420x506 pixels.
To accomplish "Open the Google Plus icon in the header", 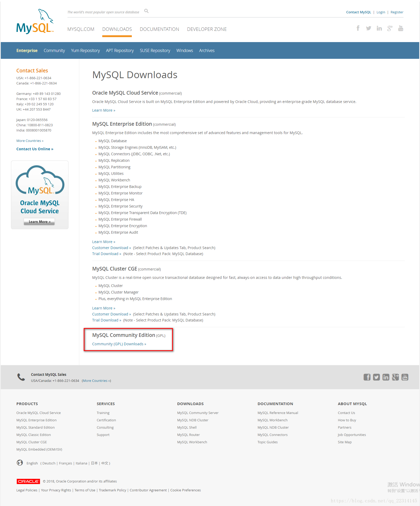I will tap(390, 28).
